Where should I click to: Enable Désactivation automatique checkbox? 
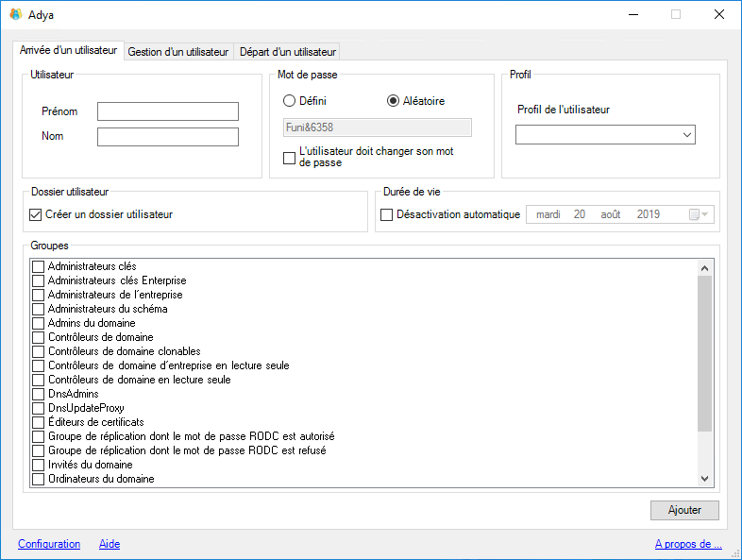387,214
